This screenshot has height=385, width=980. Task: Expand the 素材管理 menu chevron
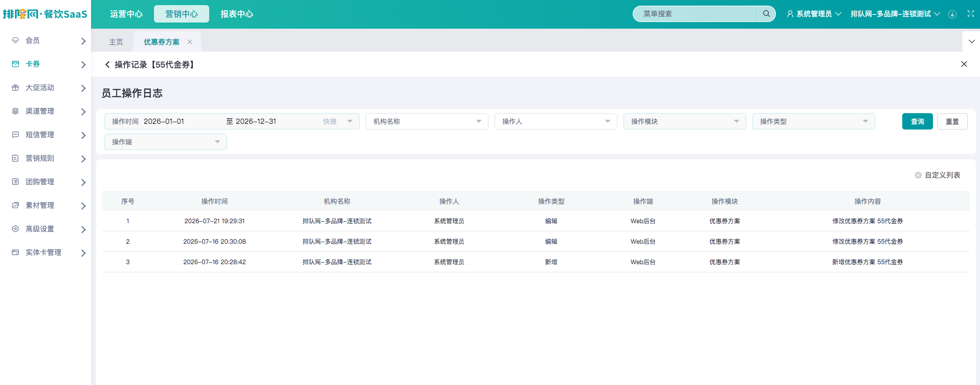(83, 206)
